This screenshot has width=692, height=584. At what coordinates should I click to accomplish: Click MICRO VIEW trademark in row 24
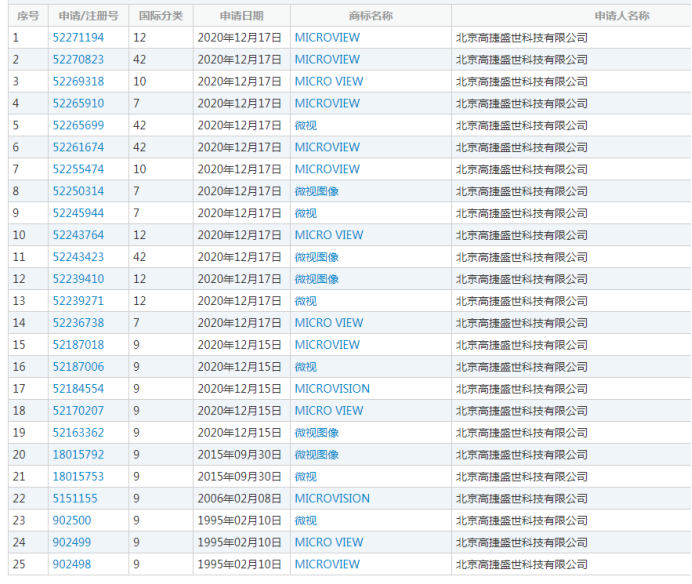tap(329, 543)
